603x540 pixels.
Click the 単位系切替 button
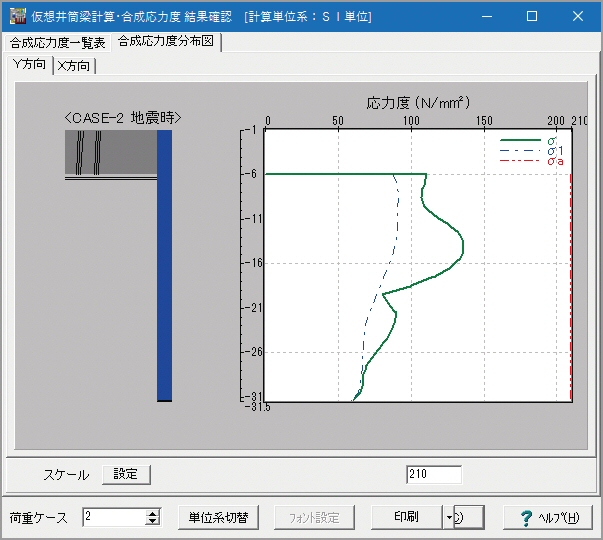[218, 517]
